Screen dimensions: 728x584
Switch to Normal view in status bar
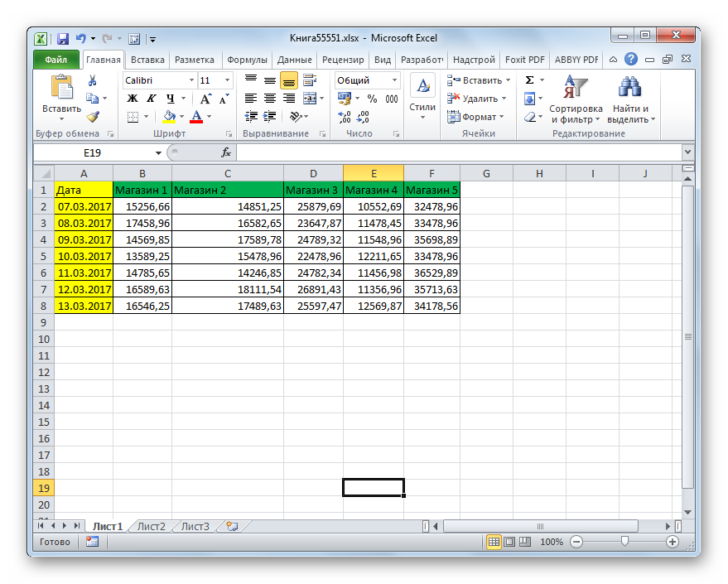pos(494,542)
